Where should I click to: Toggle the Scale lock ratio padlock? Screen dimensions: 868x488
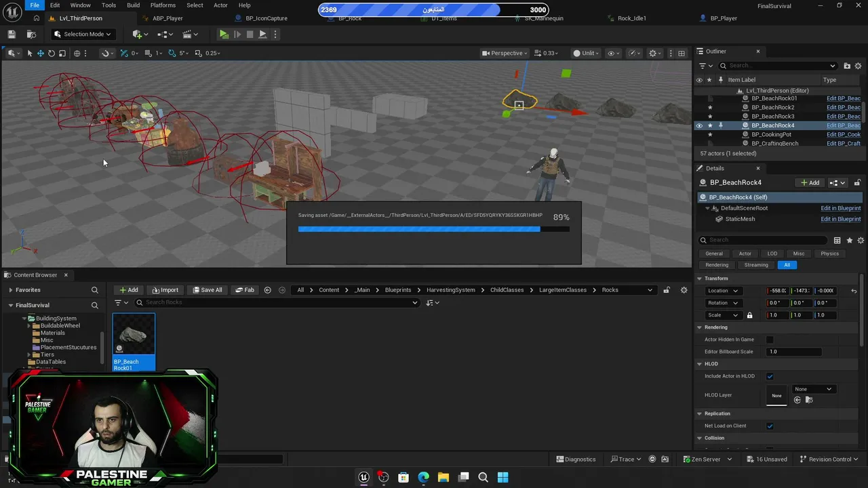click(749, 315)
